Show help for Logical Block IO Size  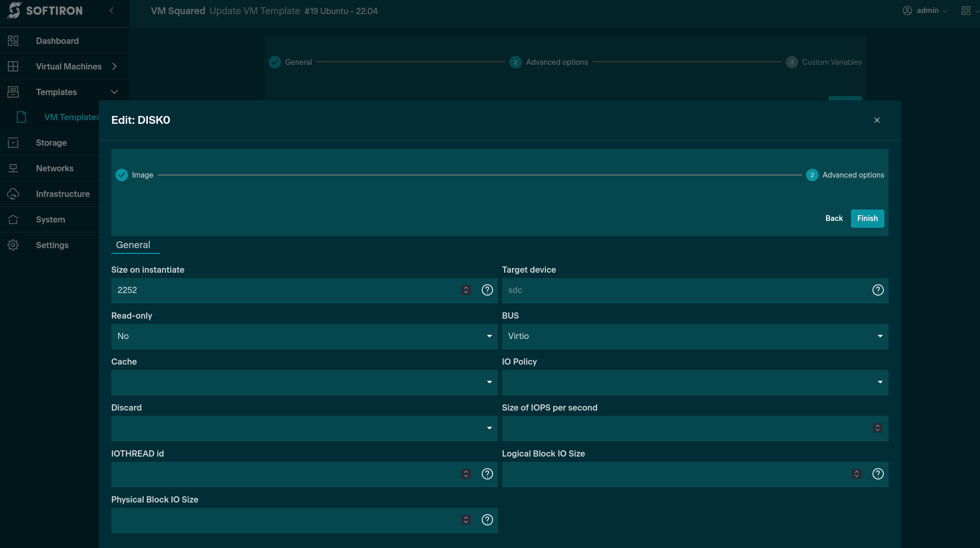(878, 474)
